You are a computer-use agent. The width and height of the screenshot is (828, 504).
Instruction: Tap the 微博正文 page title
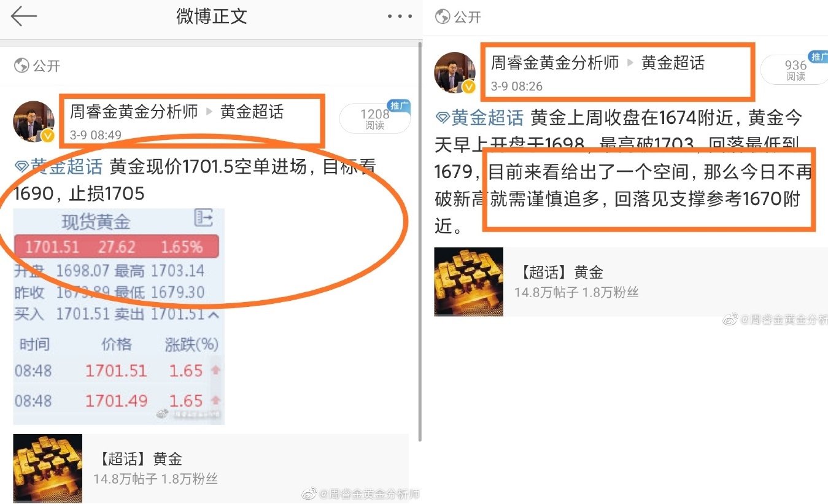click(212, 17)
